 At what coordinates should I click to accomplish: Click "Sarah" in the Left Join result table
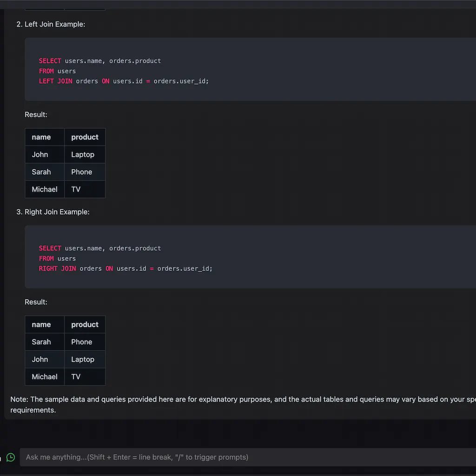pos(41,172)
